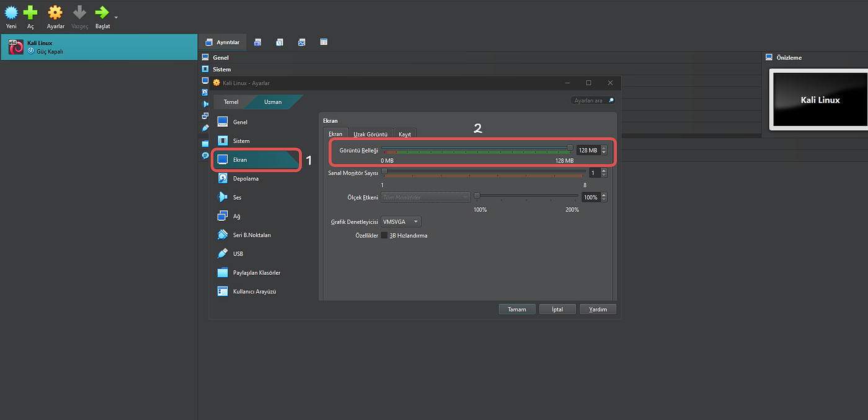Select the Ekran tab in the Ekran panel
This screenshot has width=868, height=420.
(x=335, y=134)
